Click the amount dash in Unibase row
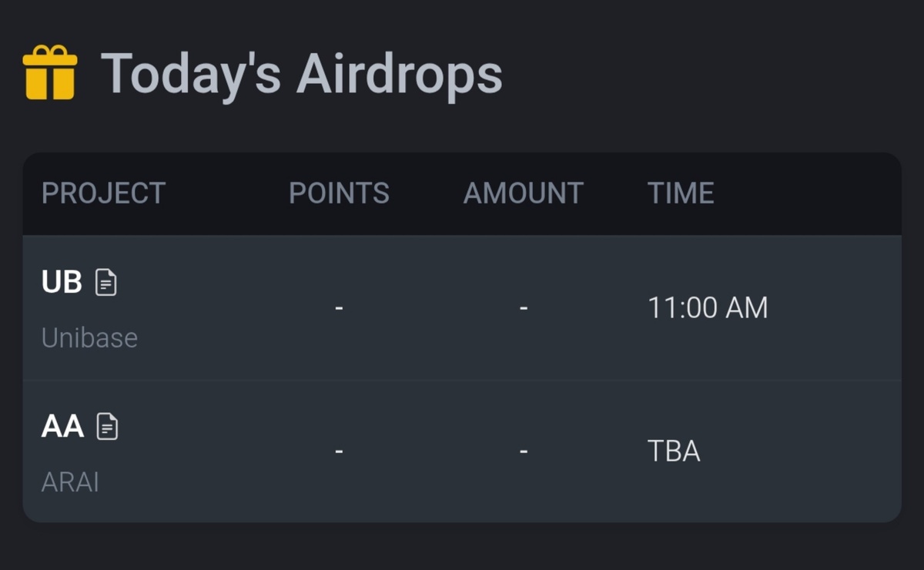Image resolution: width=924 pixels, height=570 pixels. [x=524, y=309]
